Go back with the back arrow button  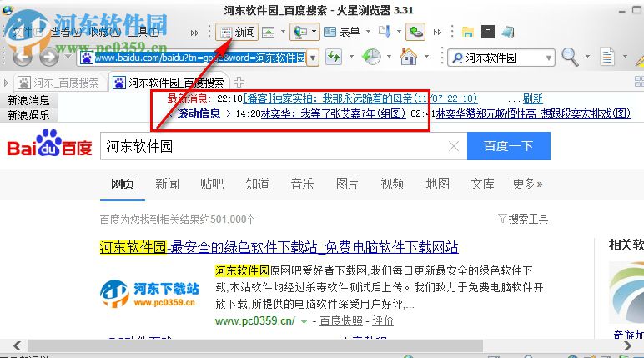[23, 57]
